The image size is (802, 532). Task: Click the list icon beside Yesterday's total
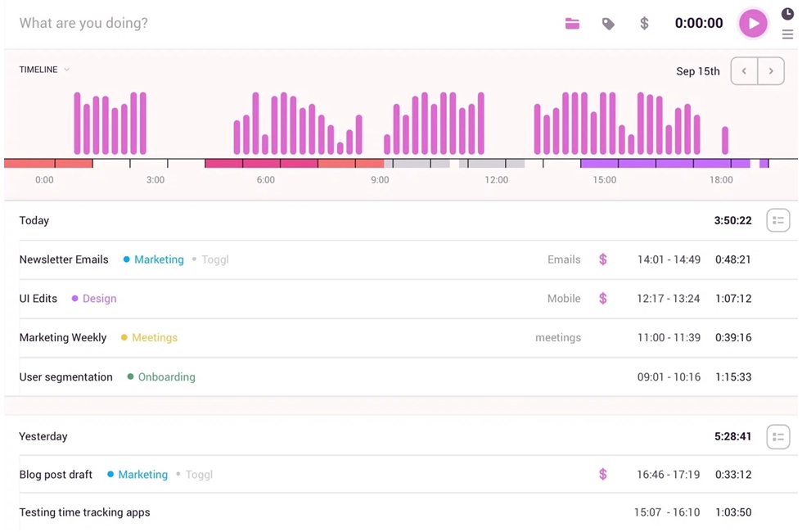pyautogui.click(x=777, y=436)
